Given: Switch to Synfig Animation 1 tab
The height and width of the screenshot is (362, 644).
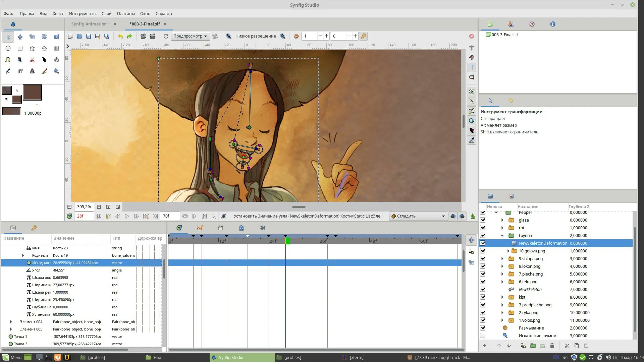Looking at the screenshot, I should tap(91, 24).
